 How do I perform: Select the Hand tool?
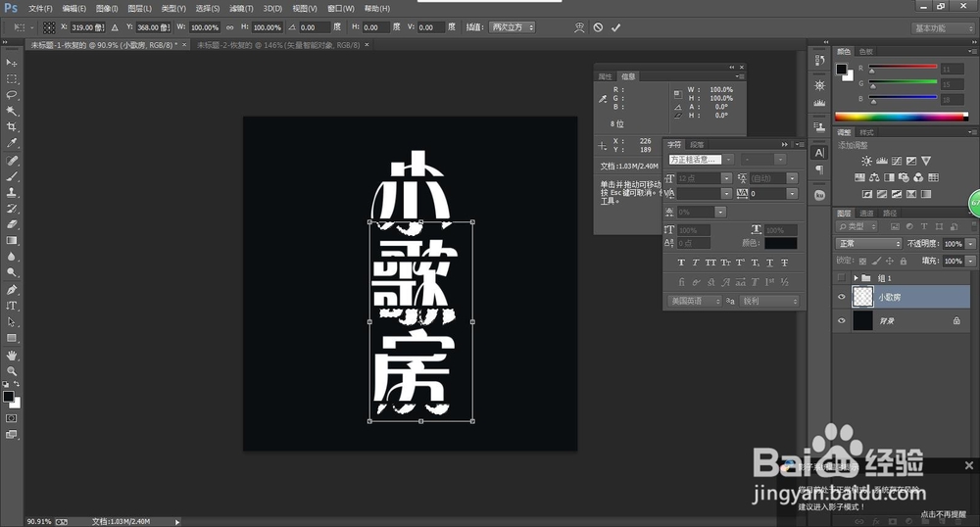pos(11,356)
